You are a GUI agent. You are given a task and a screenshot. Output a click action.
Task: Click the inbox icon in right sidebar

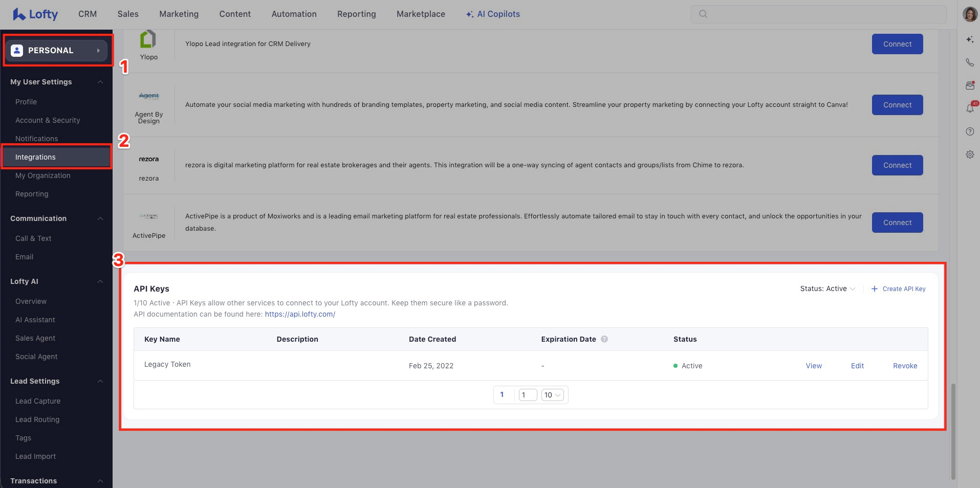969,85
